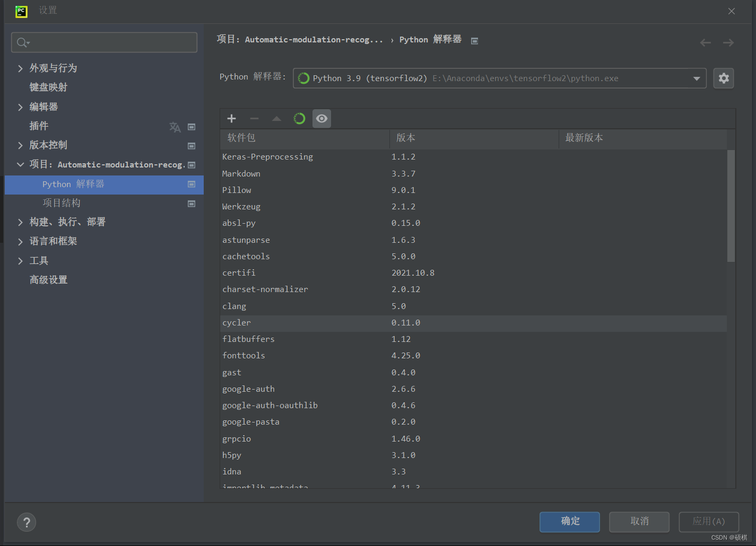
Task: Click the project breadcrumb Automatic-modulation-recog link
Action: click(x=314, y=40)
